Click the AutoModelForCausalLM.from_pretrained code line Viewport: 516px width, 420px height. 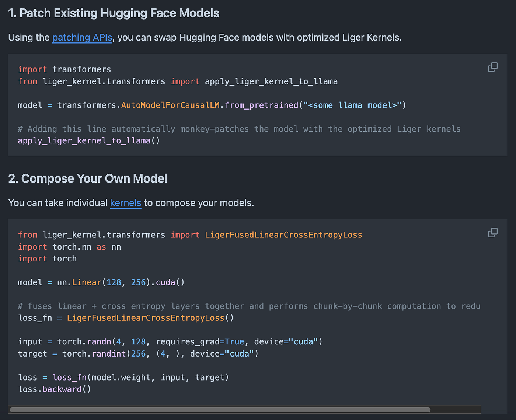[x=212, y=105]
